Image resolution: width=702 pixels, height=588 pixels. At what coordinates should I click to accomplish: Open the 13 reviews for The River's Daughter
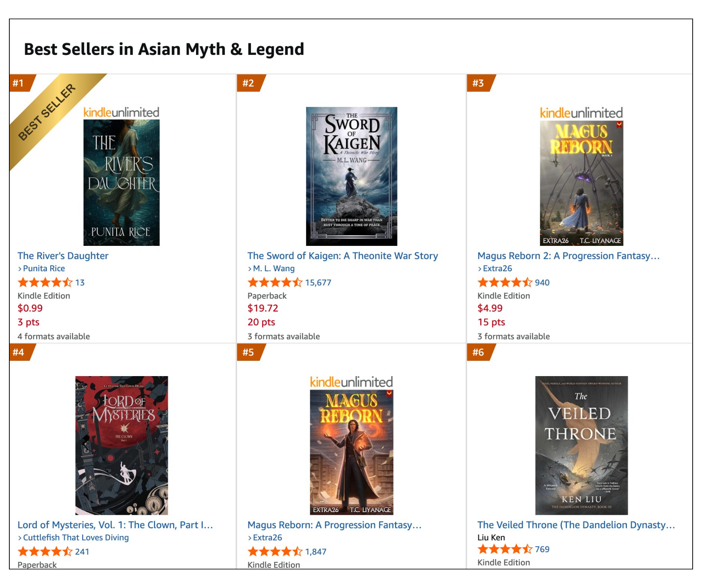pyautogui.click(x=80, y=282)
